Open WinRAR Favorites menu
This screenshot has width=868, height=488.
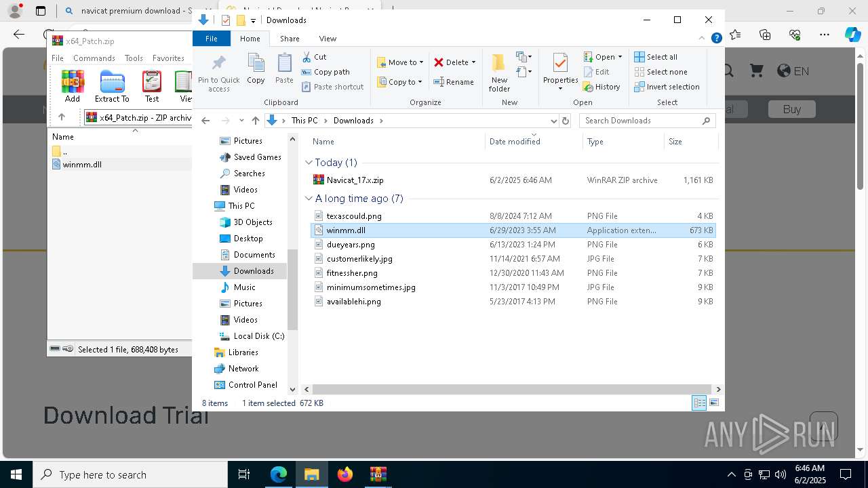(168, 58)
